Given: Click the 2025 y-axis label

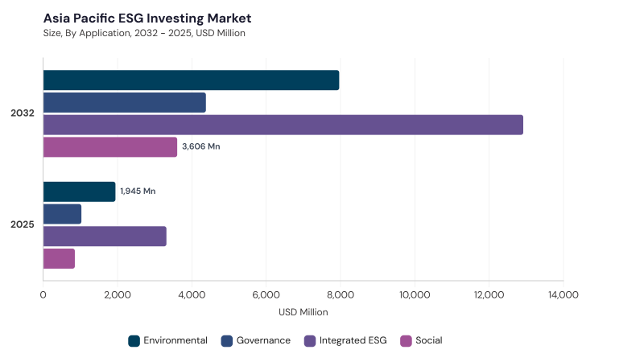Looking at the screenshot, I should click(23, 224).
